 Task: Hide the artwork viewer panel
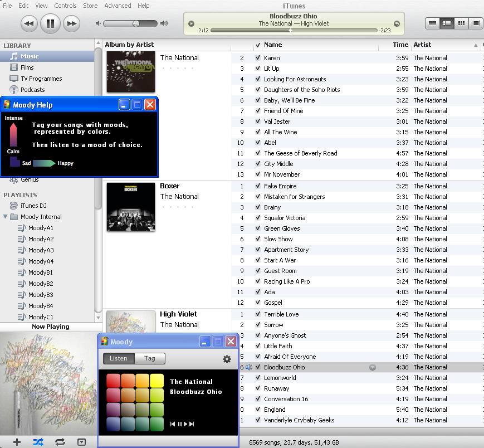click(x=81, y=442)
